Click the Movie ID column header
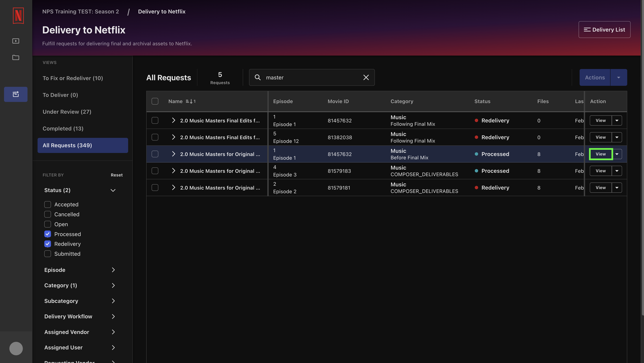Screen dimensions: 644x363 (338, 101)
